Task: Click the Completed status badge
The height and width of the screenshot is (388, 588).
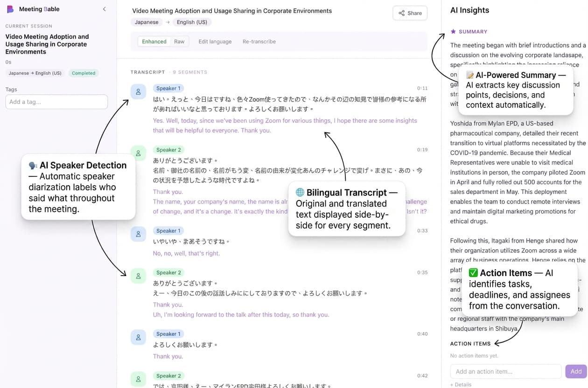Action: [83, 73]
